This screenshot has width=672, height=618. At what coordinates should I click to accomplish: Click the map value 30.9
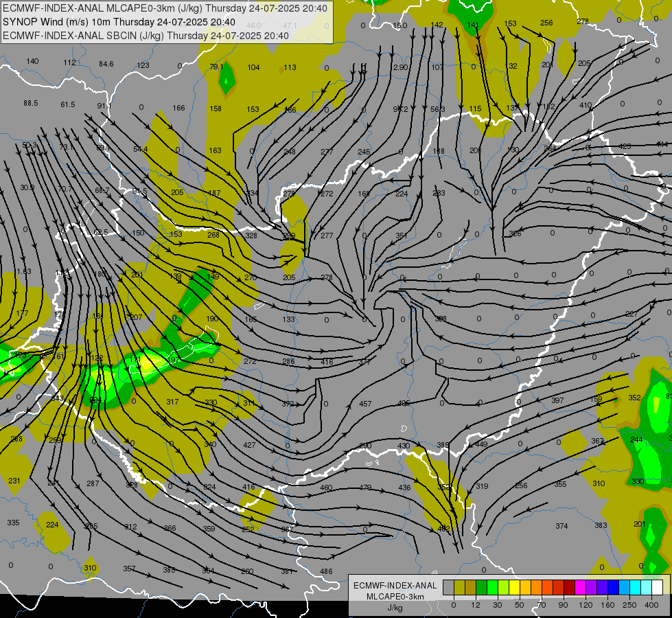[x=27, y=187]
